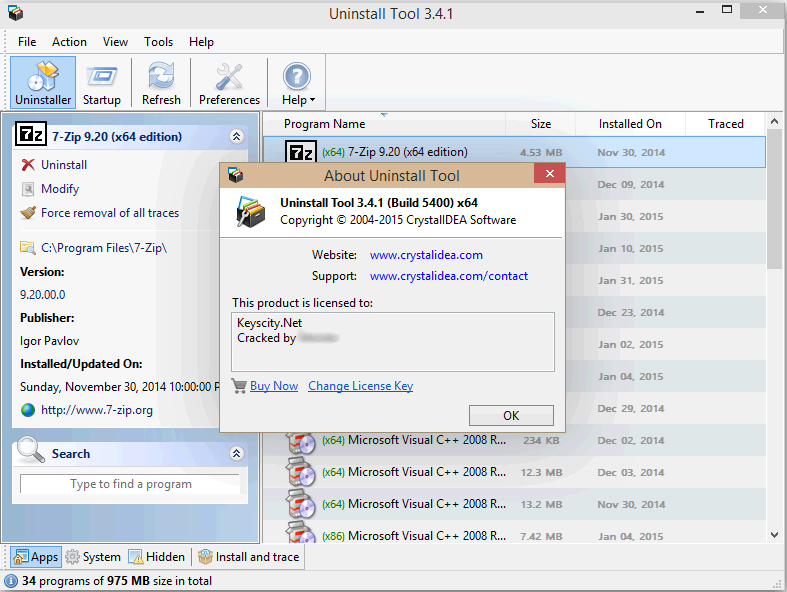Viewport: 787px width, 592px height.
Task: Open the 7-zip.org website link
Action: [x=97, y=410]
